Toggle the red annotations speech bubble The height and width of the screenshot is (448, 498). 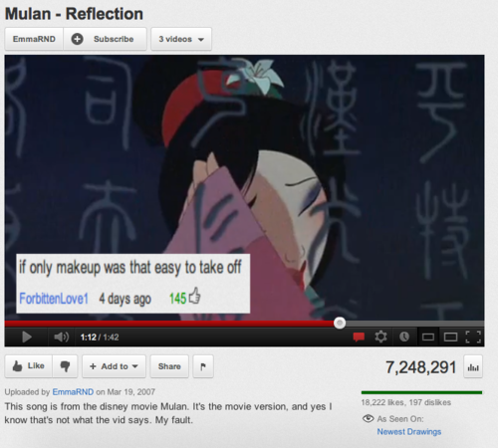click(359, 337)
